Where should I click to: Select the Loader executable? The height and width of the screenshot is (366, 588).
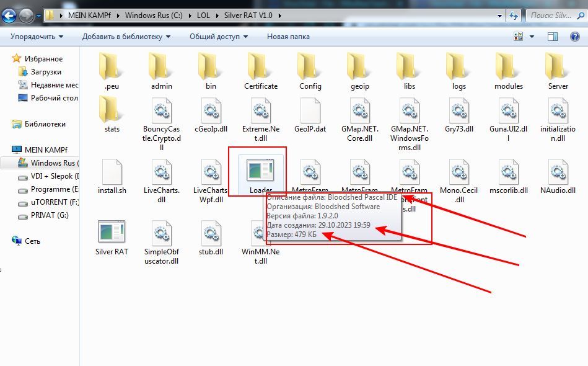pyautogui.click(x=260, y=175)
